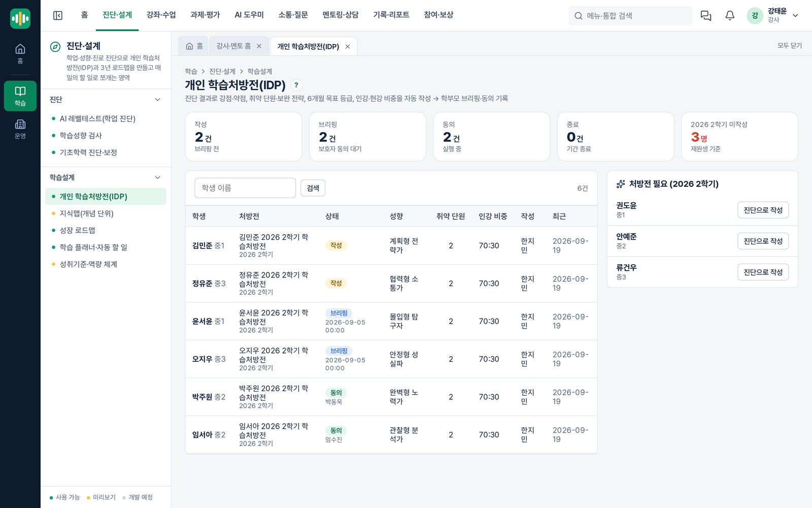Go to 홈 in left rail

pos(20,53)
